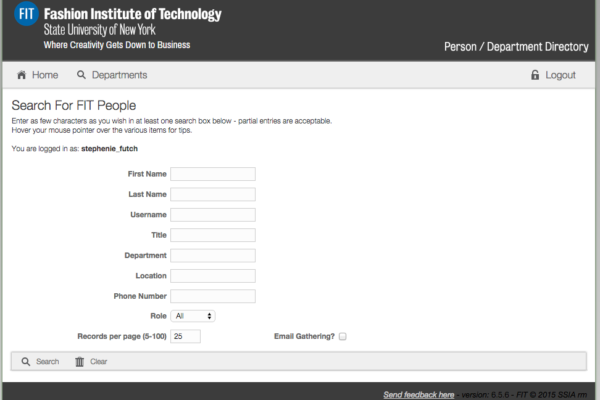Open Departments in the navigation bar
600x400 pixels.
pos(119,75)
